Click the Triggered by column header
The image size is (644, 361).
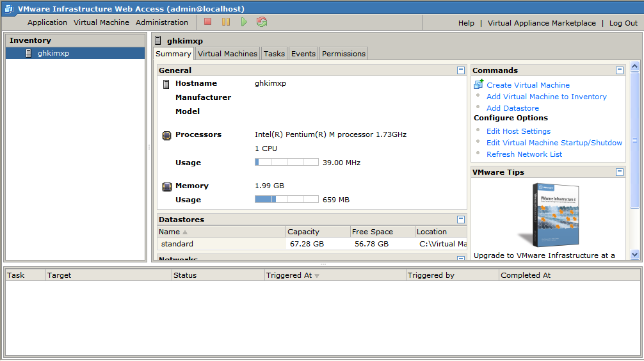click(452, 275)
